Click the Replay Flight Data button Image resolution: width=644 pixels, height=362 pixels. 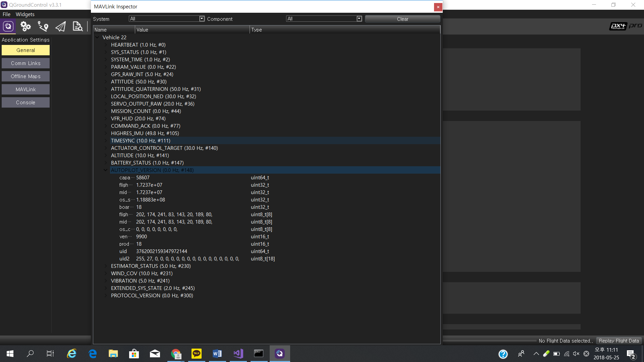619,341
